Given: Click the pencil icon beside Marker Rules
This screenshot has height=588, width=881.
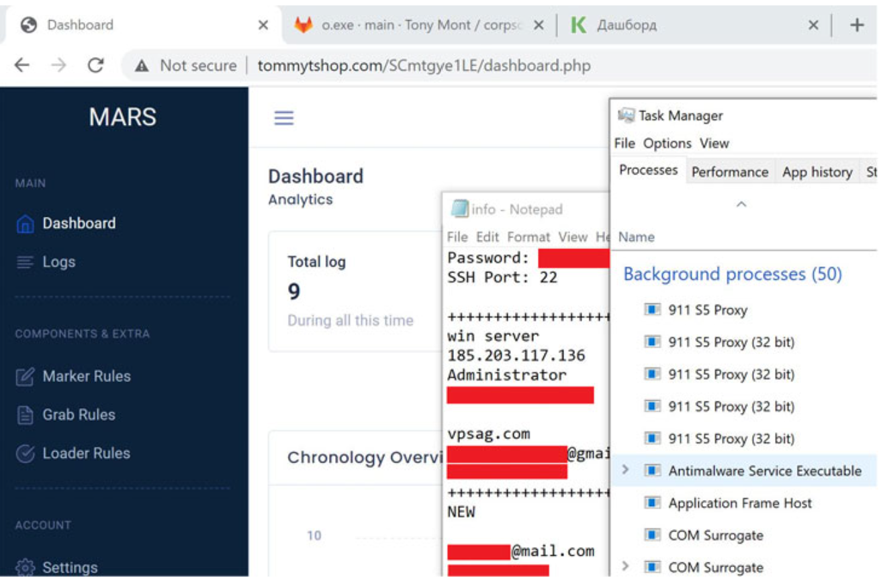Looking at the screenshot, I should [x=25, y=377].
